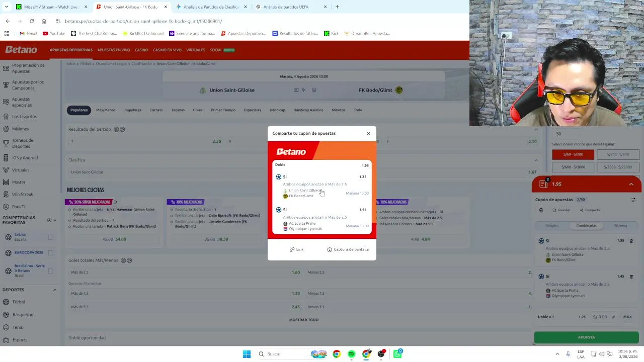Select the Sistema bet type

(x=620, y=226)
